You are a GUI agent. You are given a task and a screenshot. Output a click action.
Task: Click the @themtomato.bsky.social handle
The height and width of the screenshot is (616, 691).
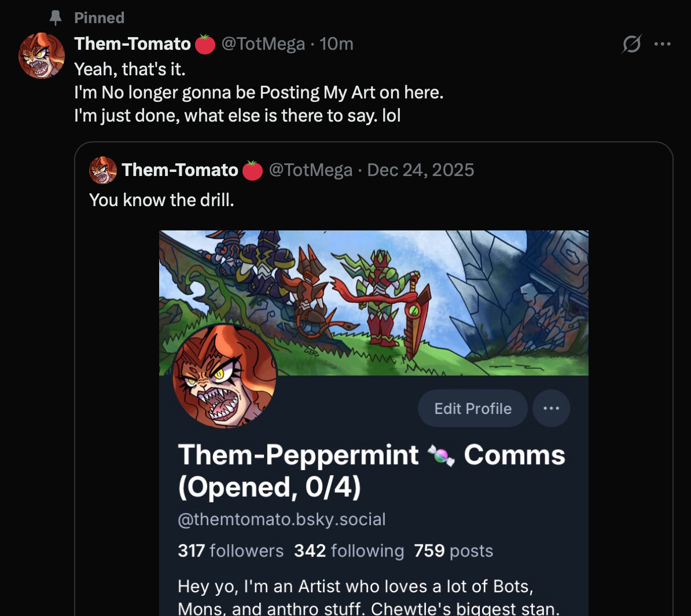[281, 519]
